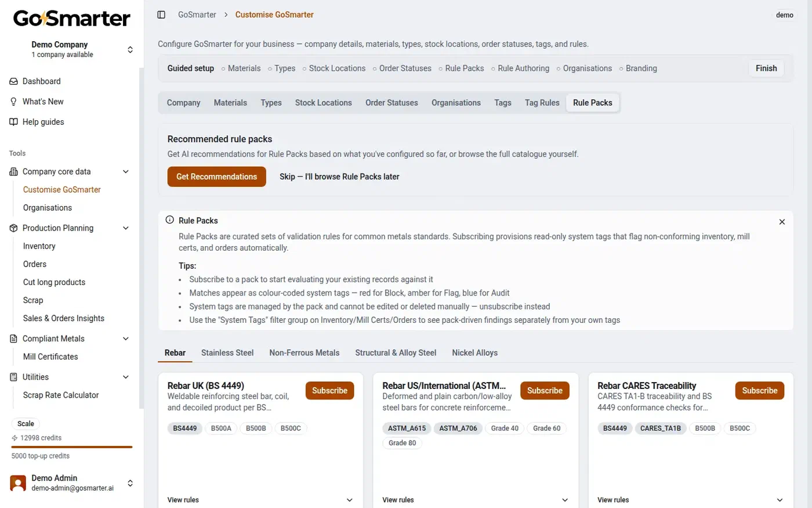Select the Stock Locations guided setup step
The image size is (812, 508).
(334, 69)
